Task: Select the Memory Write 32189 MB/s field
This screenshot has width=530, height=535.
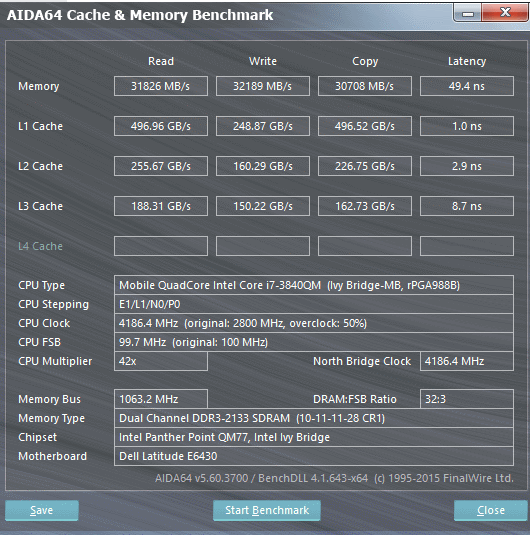Action: pyautogui.click(x=263, y=86)
